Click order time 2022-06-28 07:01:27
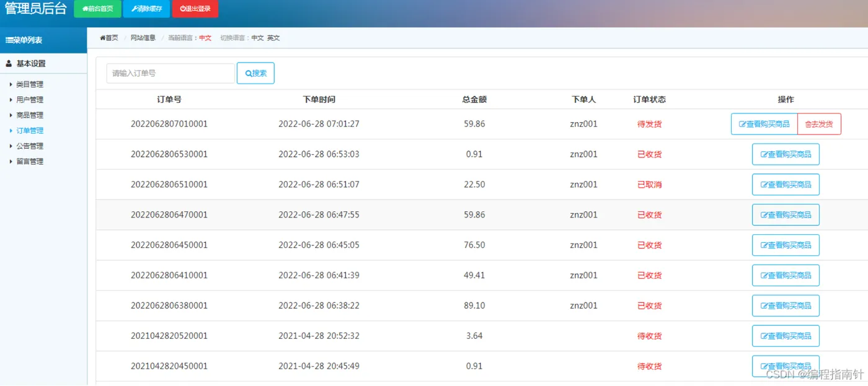The width and height of the screenshot is (868, 386). [x=319, y=124]
